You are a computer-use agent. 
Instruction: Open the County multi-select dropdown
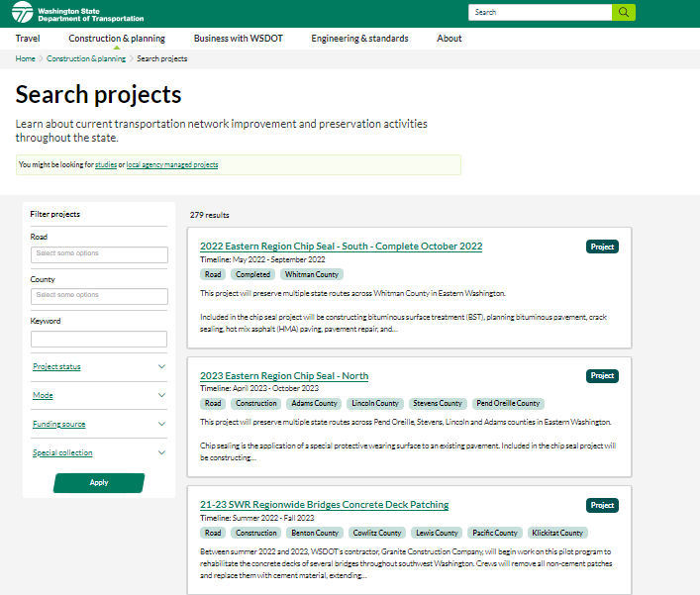(x=99, y=296)
